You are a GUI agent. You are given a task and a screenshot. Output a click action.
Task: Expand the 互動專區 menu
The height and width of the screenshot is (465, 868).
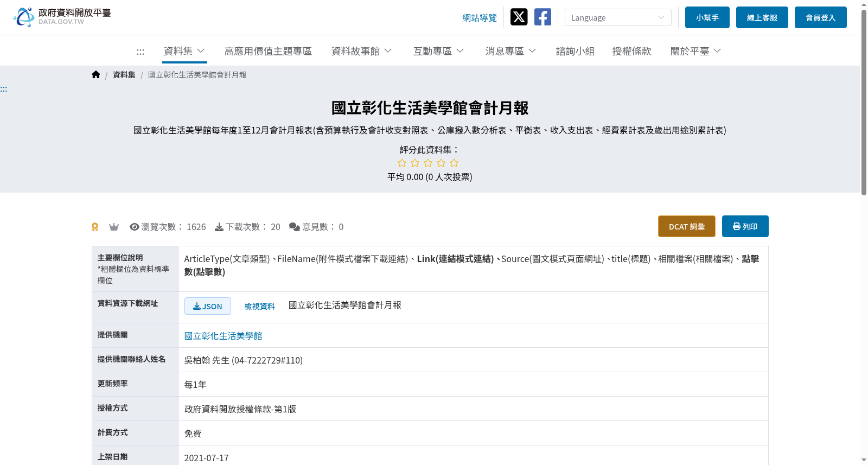click(x=438, y=51)
